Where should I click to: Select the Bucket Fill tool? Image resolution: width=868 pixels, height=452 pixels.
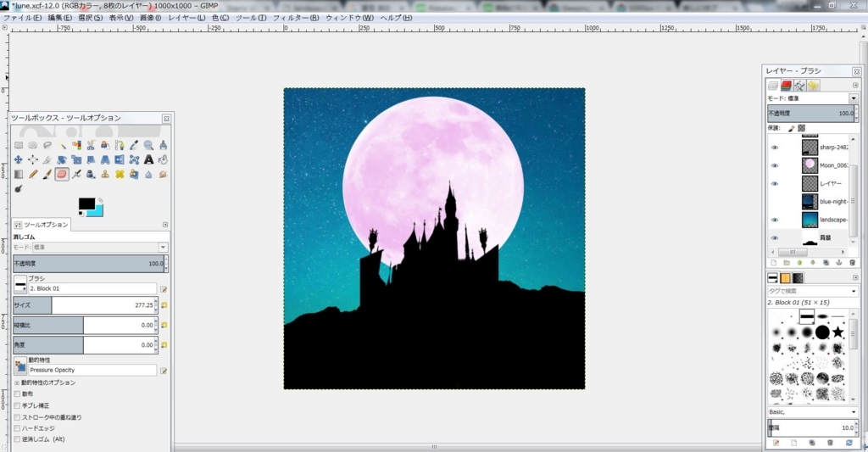[x=163, y=159]
